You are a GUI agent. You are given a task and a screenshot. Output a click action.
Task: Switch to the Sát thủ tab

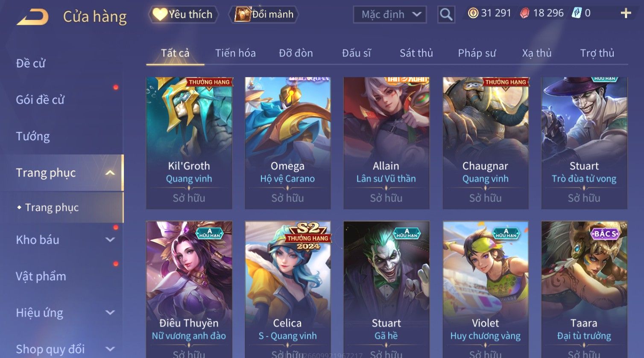pos(416,53)
